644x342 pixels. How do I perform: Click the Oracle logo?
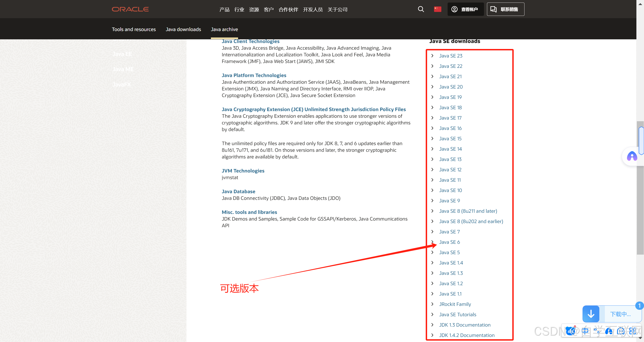130,9
